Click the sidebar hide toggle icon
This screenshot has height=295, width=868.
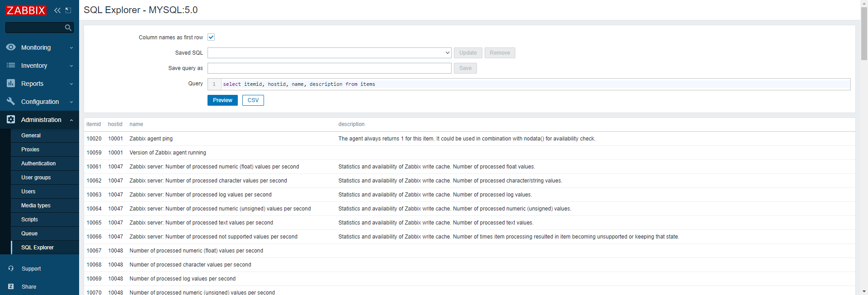pos(68,10)
